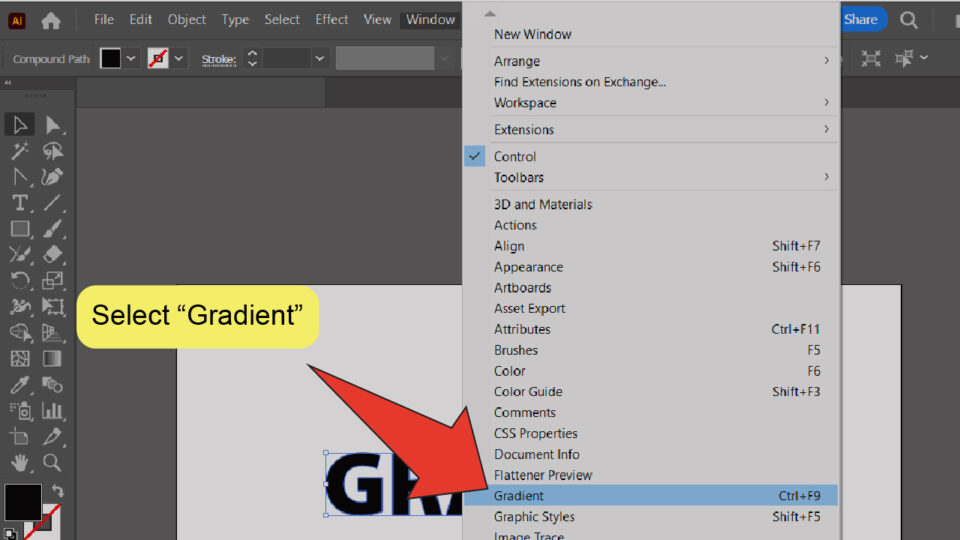This screenshot has height=540, width=960.
Task: Uncheck the Control menu item
Action: (515, 156)
